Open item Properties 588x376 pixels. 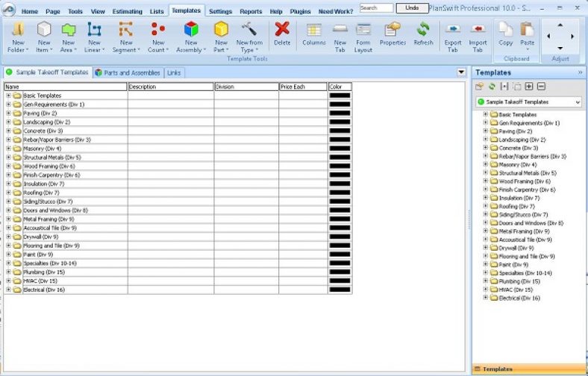392,34
